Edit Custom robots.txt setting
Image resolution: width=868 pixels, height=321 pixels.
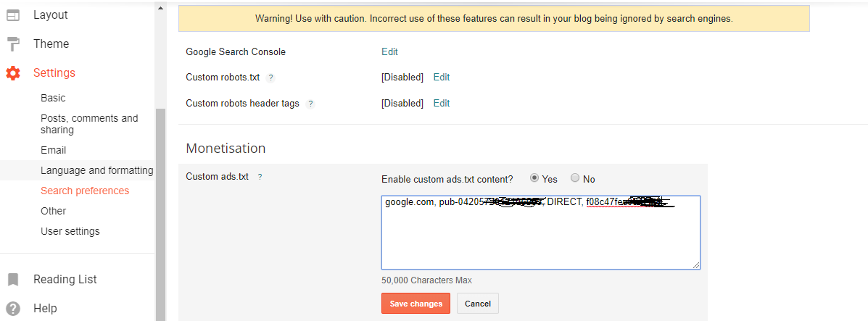click(442, 77)
